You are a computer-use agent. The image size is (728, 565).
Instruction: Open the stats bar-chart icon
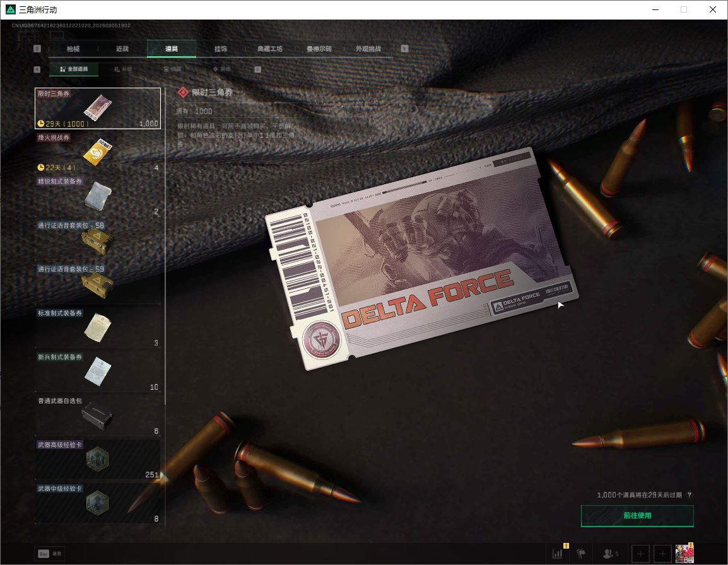tap(557, 554)
